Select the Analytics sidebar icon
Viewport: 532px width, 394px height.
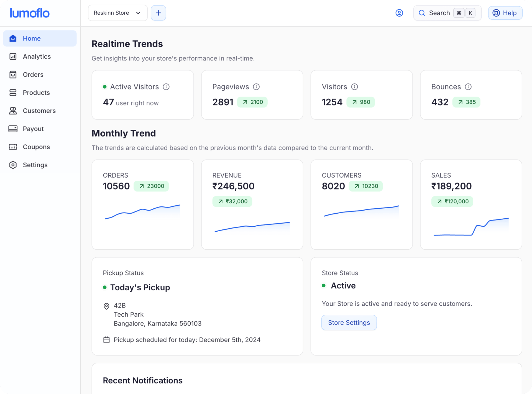[13, 56]
